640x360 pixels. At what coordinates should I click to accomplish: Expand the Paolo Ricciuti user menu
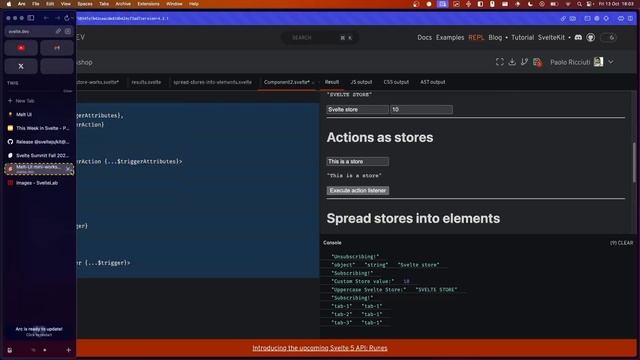pos(611,62)
